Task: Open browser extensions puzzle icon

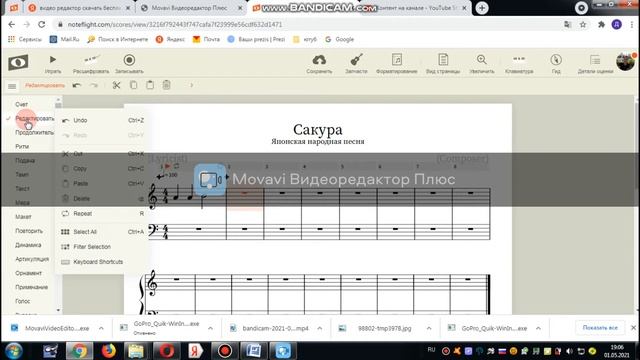Action: 601,24
